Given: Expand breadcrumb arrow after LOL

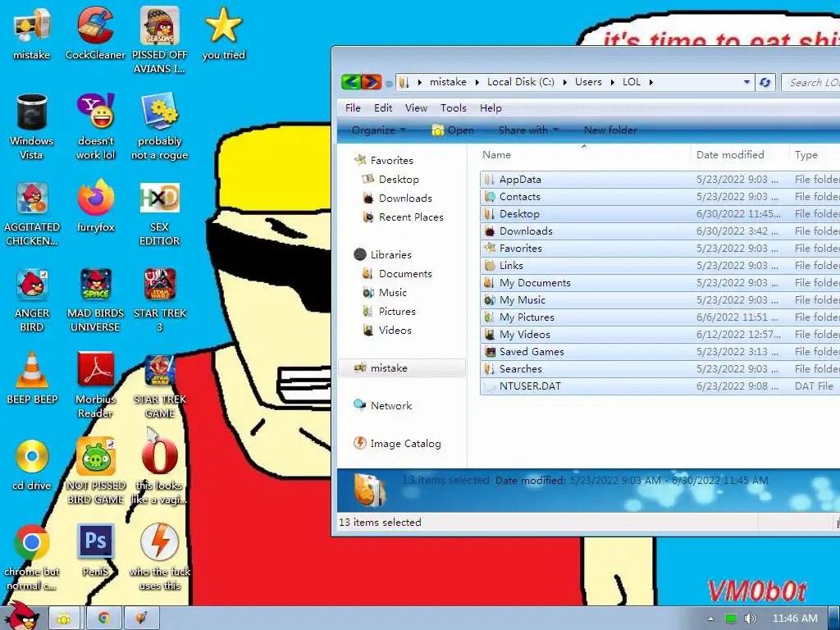Looking at the screenshot, I should 651,83.
